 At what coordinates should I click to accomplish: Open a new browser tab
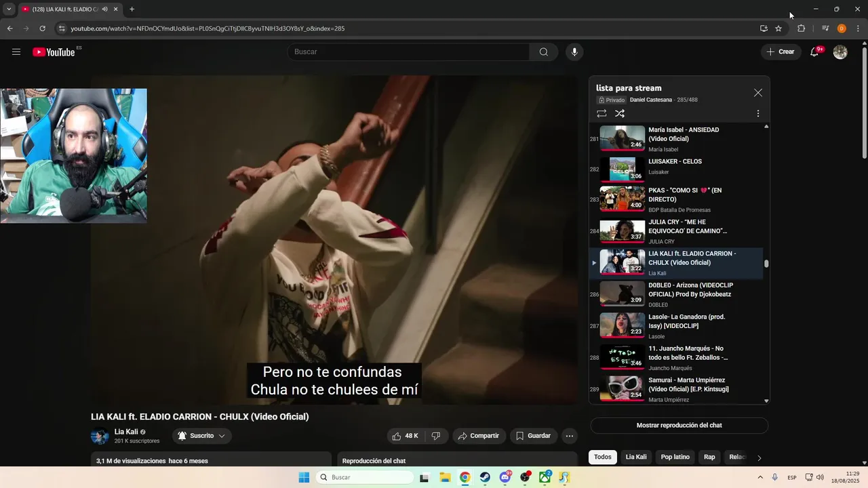[132, 9]
